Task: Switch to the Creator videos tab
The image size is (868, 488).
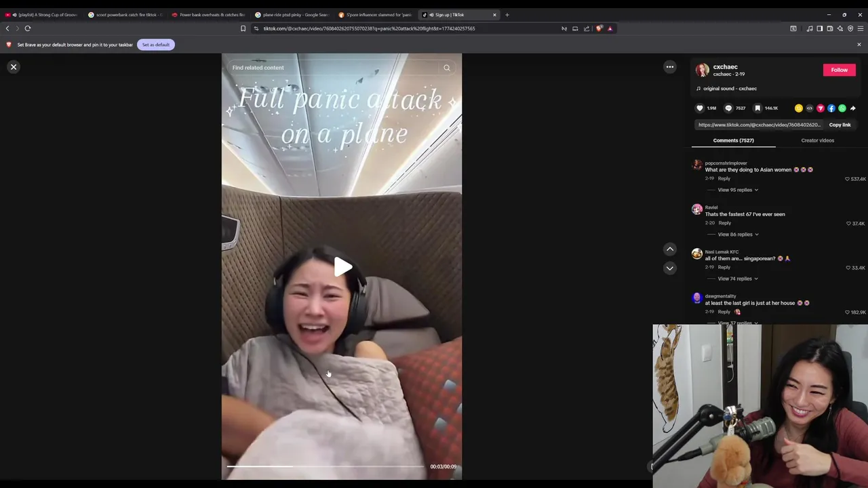Action: [818, 140]
